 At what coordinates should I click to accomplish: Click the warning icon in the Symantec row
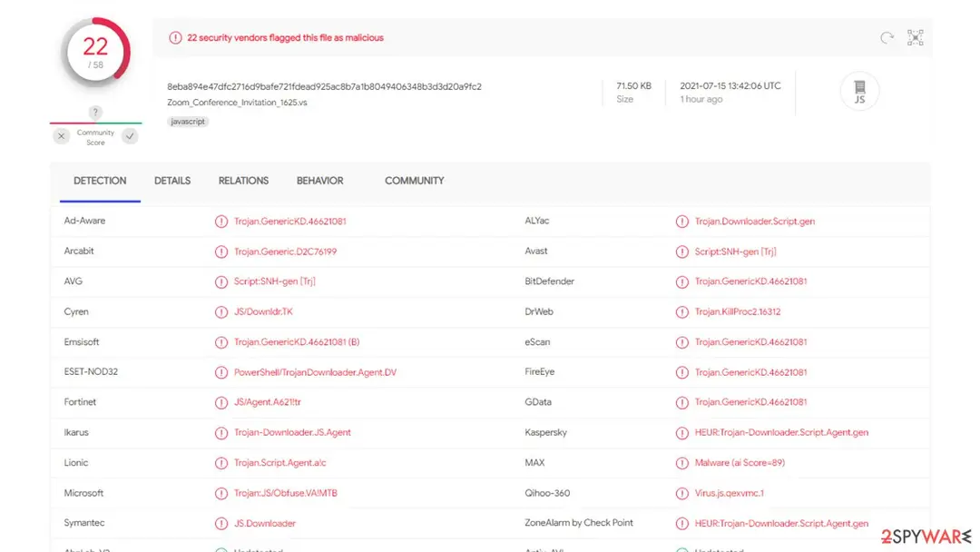pos(221,523)
